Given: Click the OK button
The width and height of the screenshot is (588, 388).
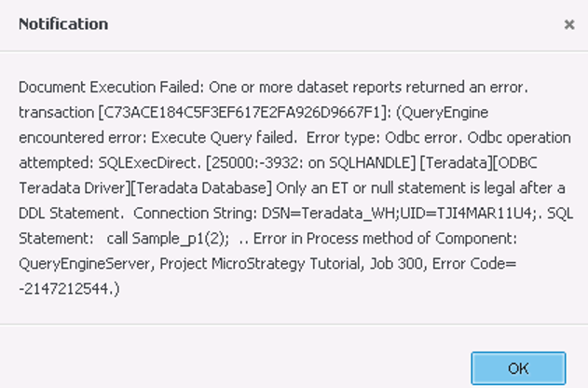Looking at the screenshot, I should [x=518, y=368].
